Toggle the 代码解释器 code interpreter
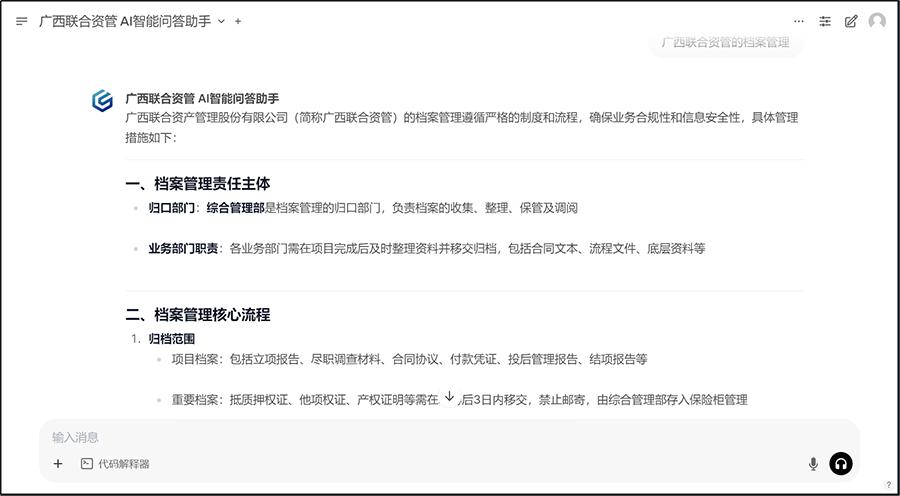Screen dimensions: 900x496 [115, 463]
